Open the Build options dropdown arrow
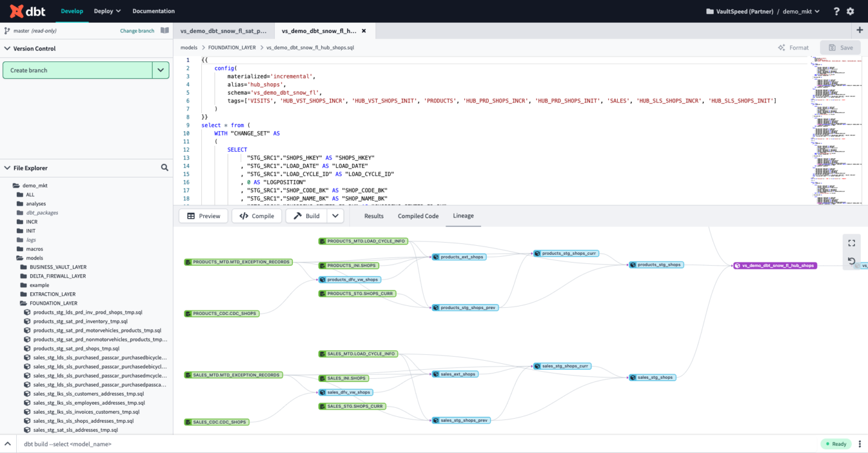Screen dimensions: 868x453 (336, 216)
